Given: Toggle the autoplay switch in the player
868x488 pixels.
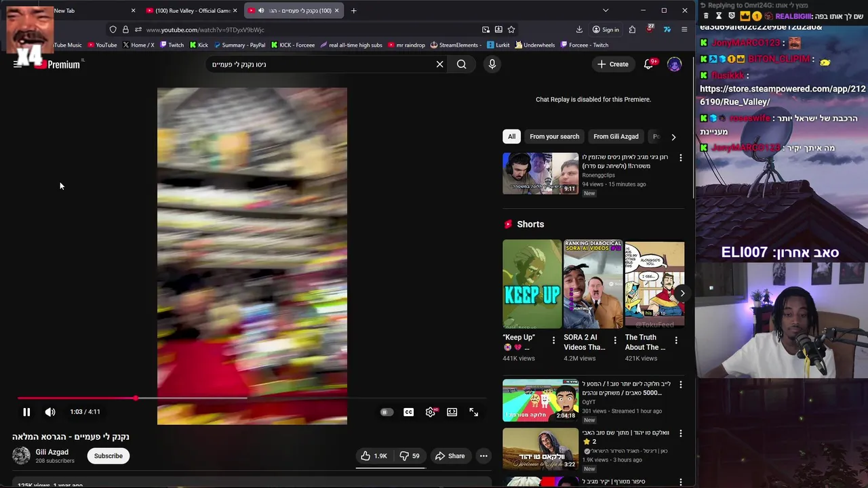Looking at the screenshot, I should (x=387, y=412).
